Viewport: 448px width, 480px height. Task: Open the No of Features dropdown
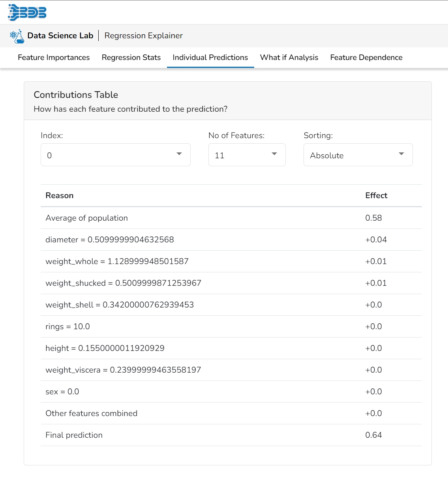pyautogui.click(x=247, y=155)
